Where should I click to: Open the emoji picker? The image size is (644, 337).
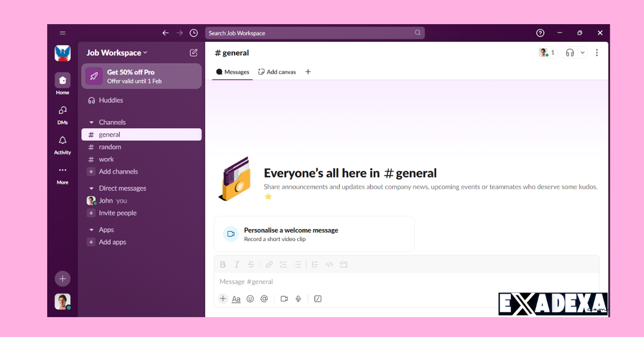250,298
